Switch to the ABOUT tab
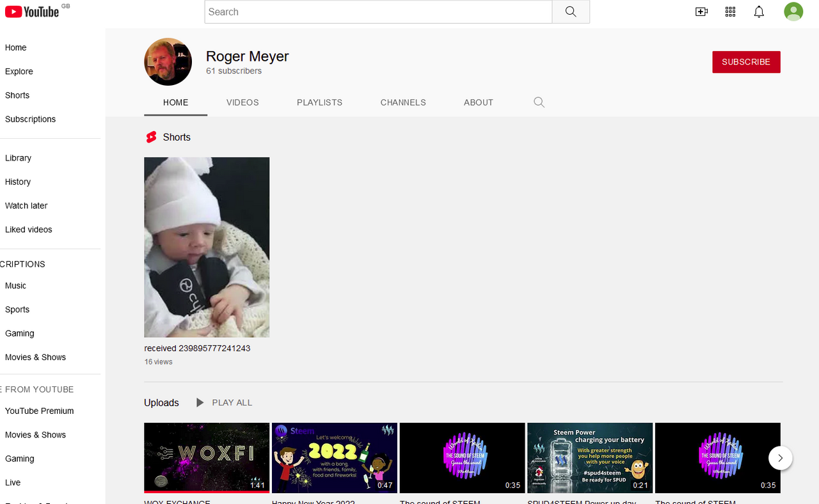The image size is (819, 504). 479,102
